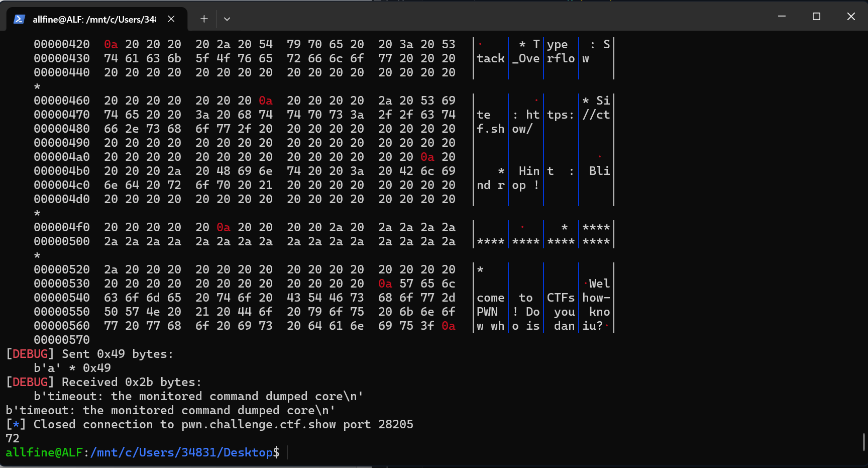Click the terminal scrollbar thumb
This screenshot has height=468, width=868.
(x=864, y=442)
